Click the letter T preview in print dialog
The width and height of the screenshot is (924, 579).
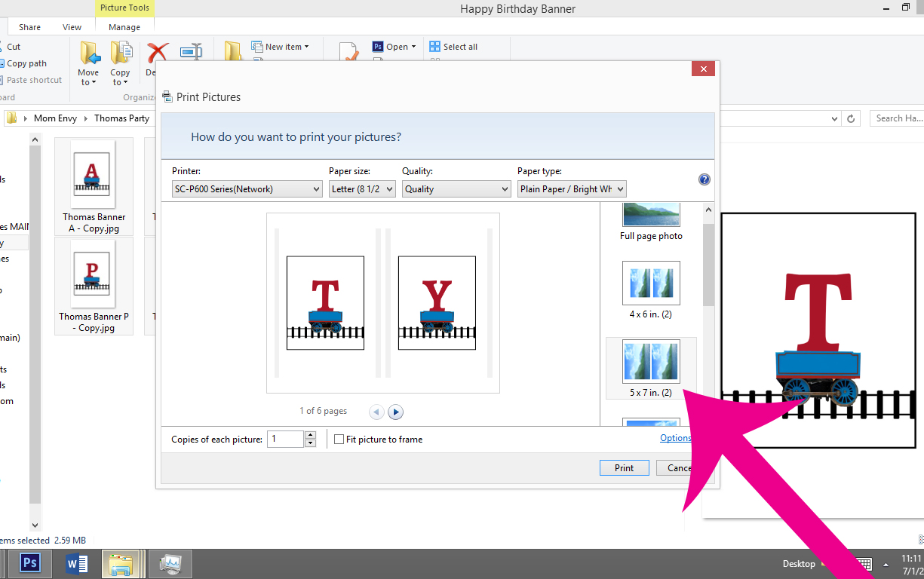click(326, 303)
